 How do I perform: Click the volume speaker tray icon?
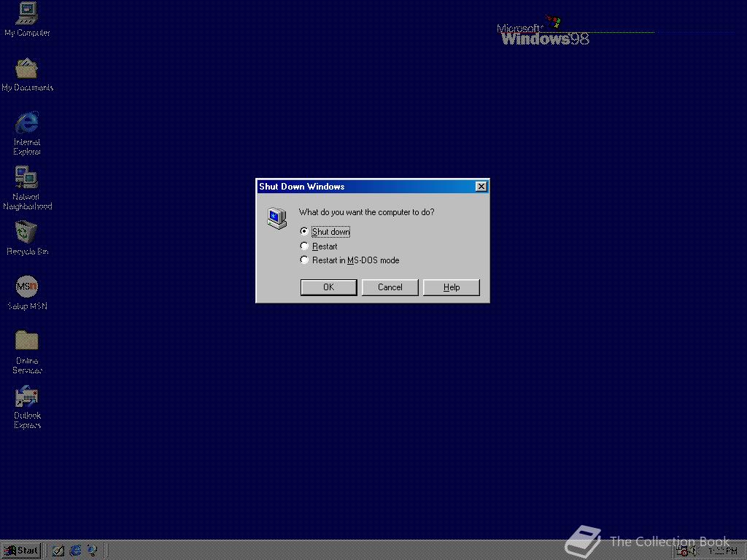[694, 551]
